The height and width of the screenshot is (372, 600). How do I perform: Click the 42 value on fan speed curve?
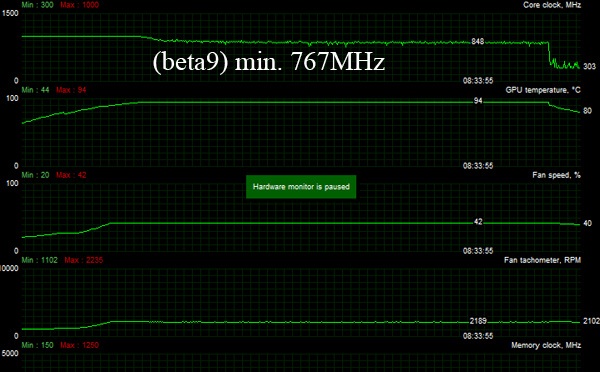478,222
